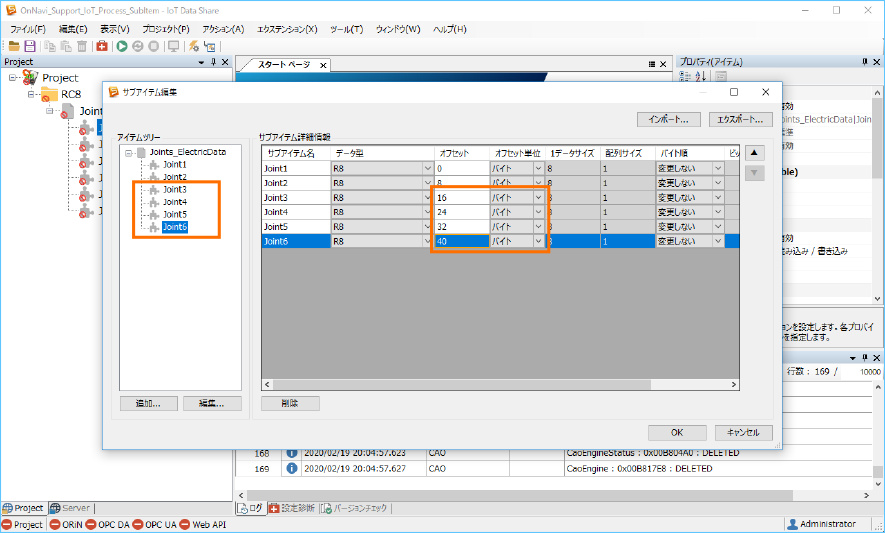
Task: Click the purple save icon in toolbar
Action: point(30,46)
